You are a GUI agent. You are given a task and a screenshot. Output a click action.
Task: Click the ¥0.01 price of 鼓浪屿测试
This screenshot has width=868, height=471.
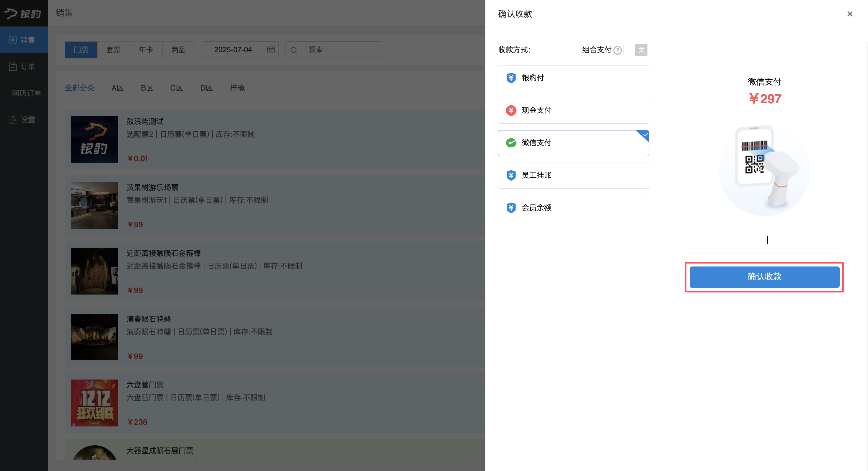[x=138, y=158]
